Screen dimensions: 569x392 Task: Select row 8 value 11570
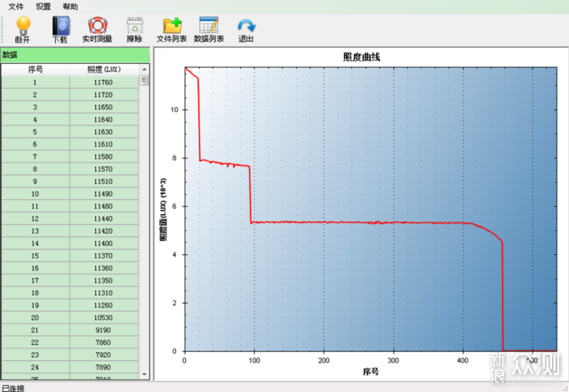(x=103, y=169)
